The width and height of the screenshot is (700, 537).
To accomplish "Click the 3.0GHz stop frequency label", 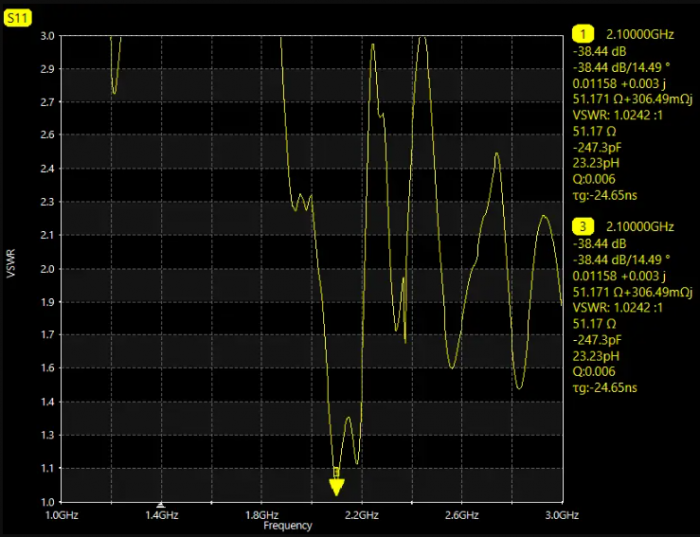I will click(561, 516).
